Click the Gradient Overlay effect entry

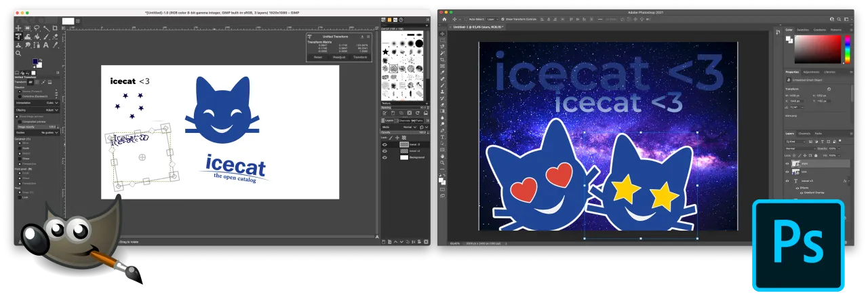coord(811,192)
